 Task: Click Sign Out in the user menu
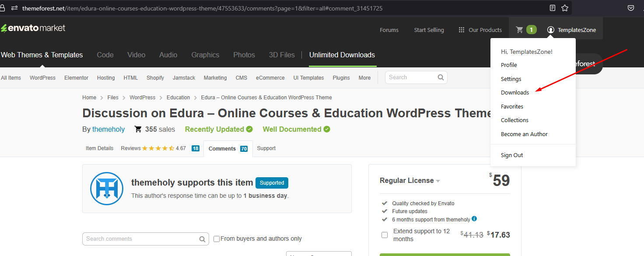pyautogui.click(x=512, y=155)
